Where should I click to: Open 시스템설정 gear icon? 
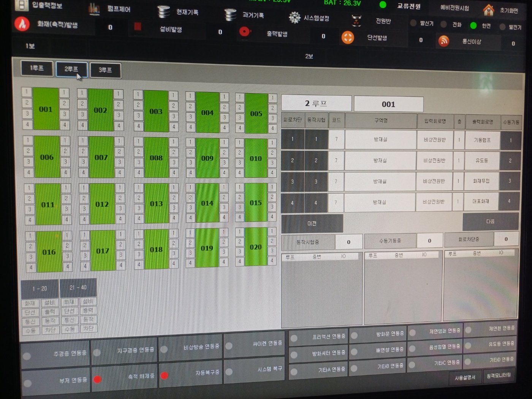click(294, 17)
